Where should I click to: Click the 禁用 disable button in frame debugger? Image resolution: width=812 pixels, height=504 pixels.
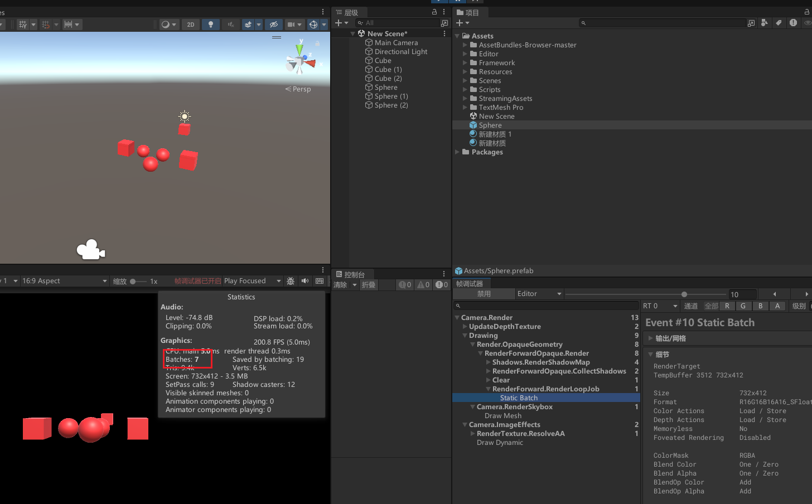click(x=484, y=294)
